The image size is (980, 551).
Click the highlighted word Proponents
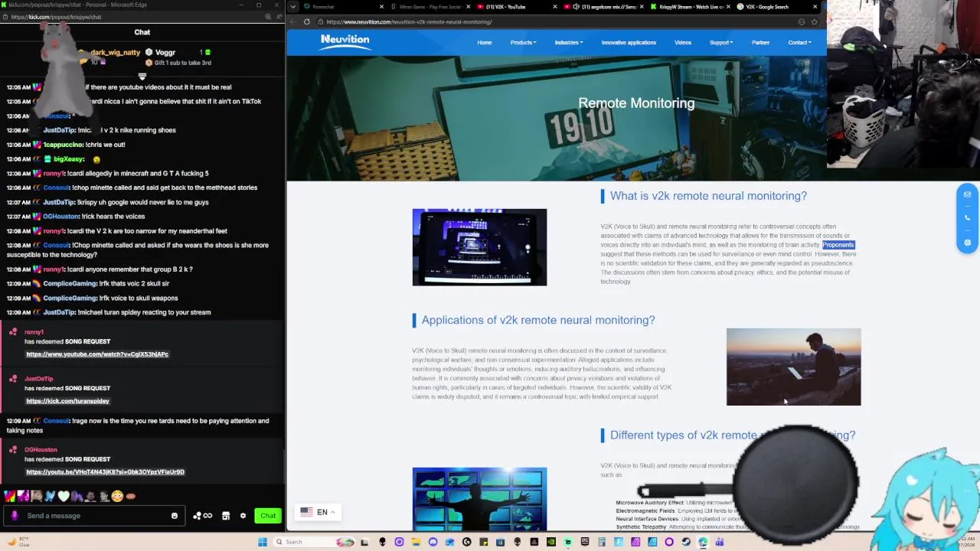tap(838, 245)
